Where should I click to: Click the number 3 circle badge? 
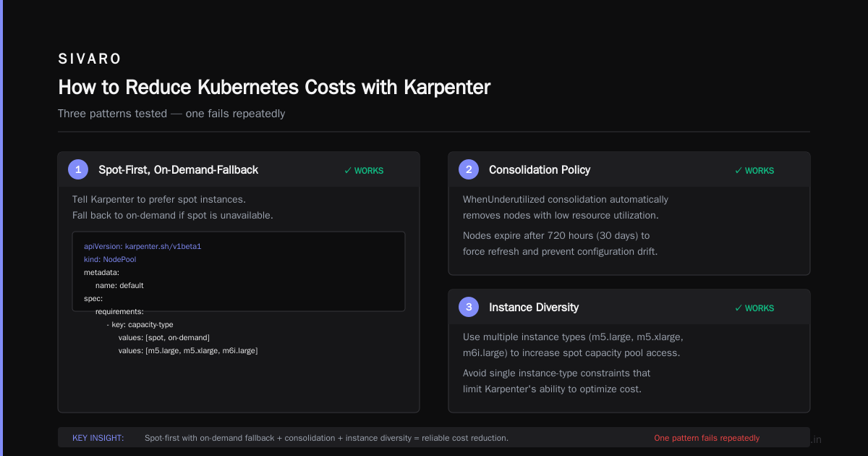click(x=469, y=307)
